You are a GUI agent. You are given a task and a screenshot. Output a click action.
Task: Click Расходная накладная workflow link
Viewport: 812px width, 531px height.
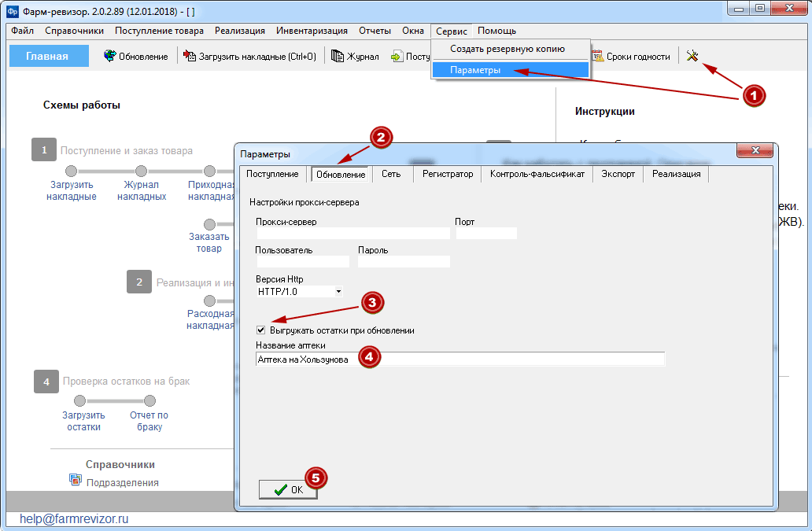[x=210, y=319]
